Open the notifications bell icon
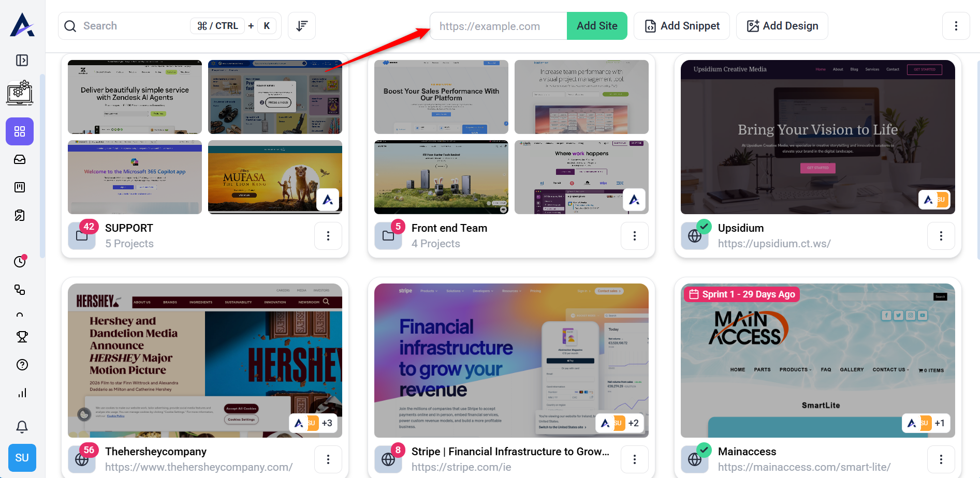This screenshot has width=980, height=478. pyautogui.click(x=22, y=427)
